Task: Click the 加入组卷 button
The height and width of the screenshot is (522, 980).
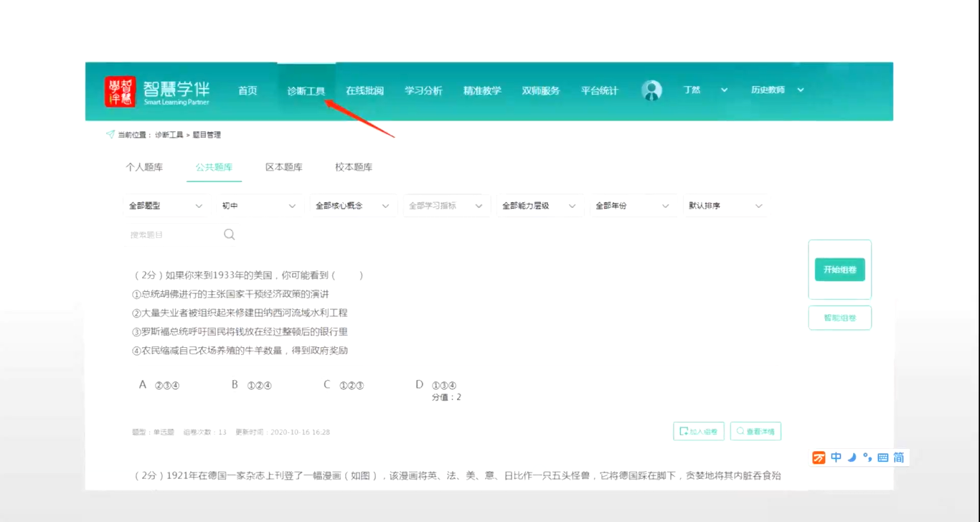Action: coord(698,432)
